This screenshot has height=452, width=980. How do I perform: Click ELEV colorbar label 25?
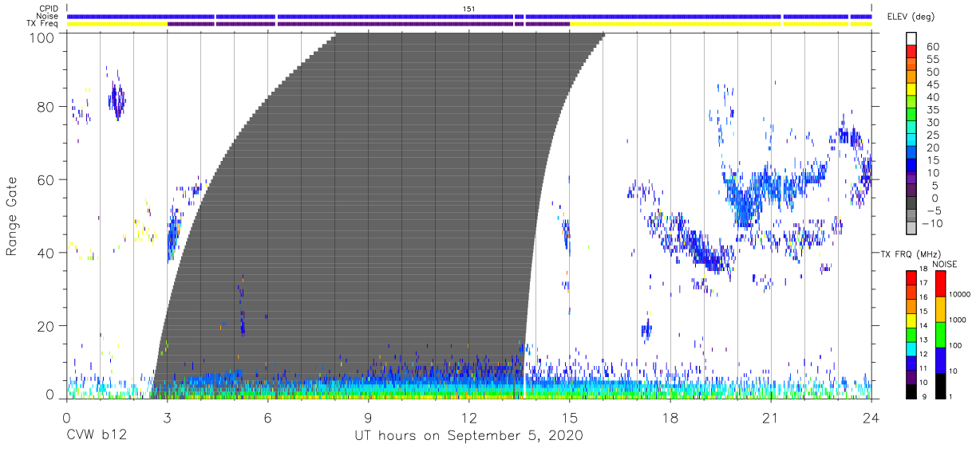click(931, 136)
